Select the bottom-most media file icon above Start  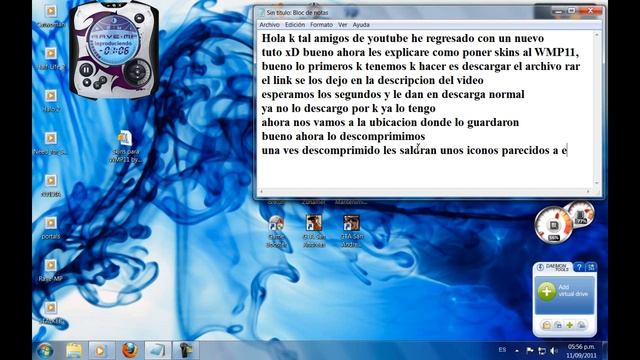point(51,313)
